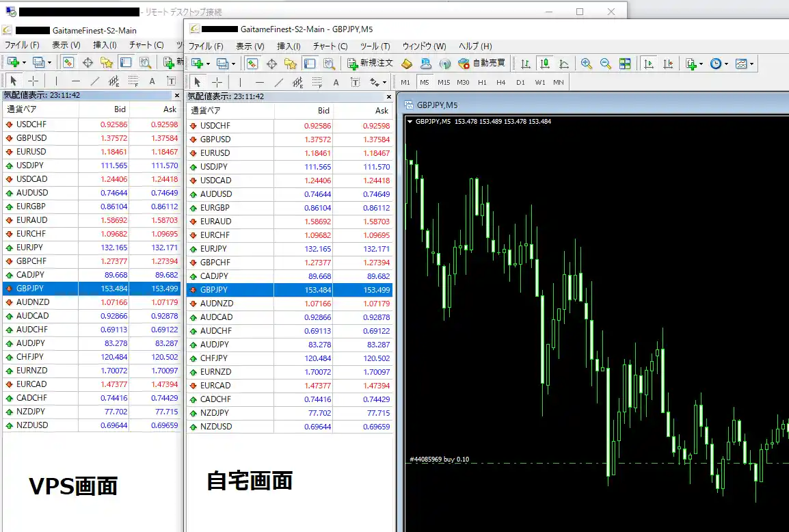Zoom in on the chart with the magnifier plus icon
The height and width of the screenshot is (532, 789).
[586, 64]
